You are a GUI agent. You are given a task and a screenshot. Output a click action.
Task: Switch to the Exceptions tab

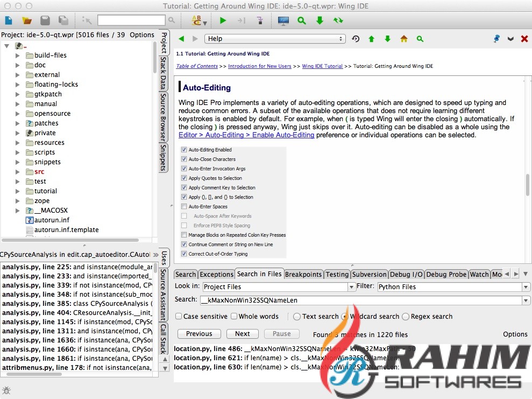pos(216,275)
